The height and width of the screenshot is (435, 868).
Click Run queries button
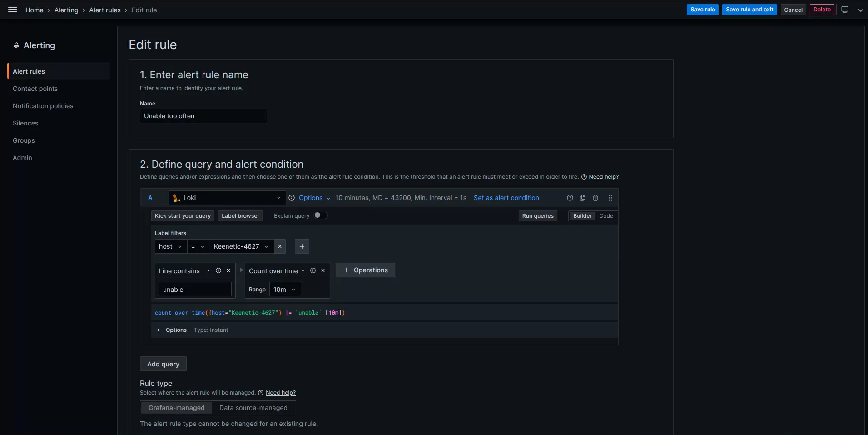pyautogui.click(x=538, y=216)
